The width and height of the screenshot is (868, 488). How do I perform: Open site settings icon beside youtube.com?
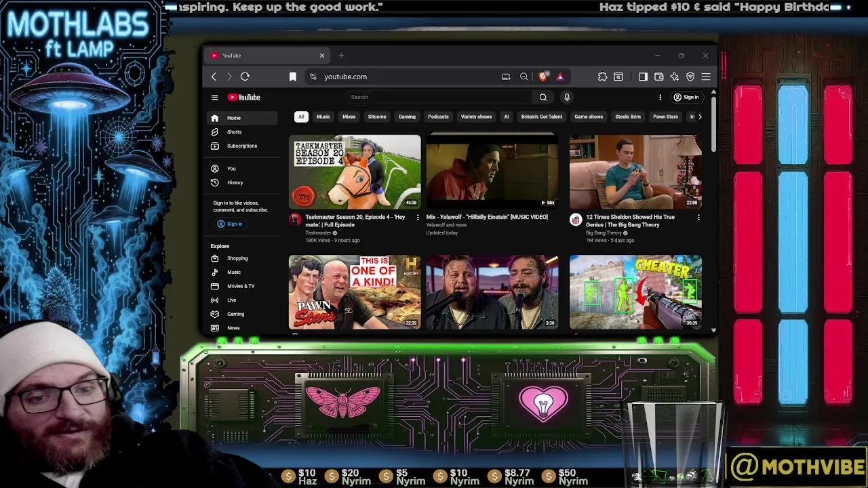pyautogui.click(x=313, y=77)
